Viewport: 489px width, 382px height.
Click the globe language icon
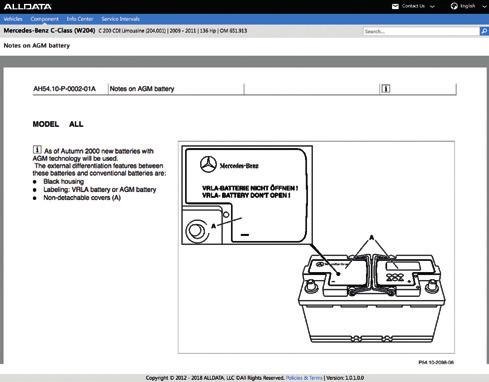click(x=454, y=6)
